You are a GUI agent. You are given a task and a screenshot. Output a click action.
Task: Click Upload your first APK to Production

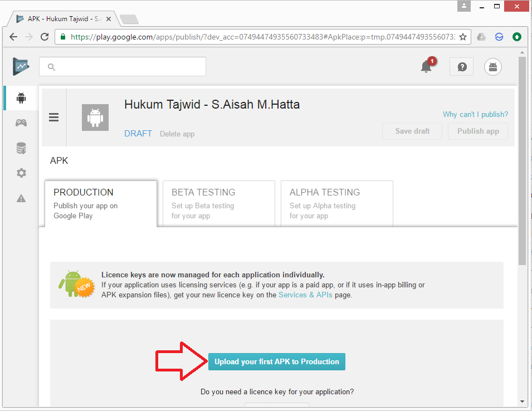tap(276, 361)
